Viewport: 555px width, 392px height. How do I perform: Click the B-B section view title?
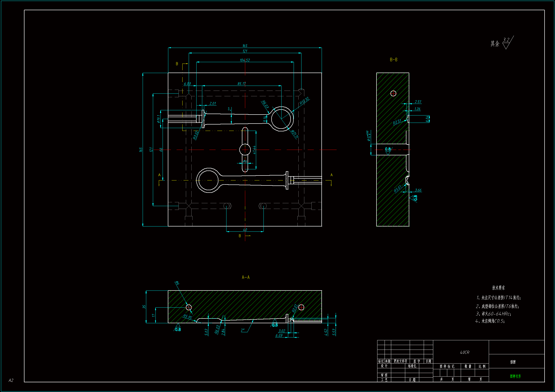click(393, 60)
